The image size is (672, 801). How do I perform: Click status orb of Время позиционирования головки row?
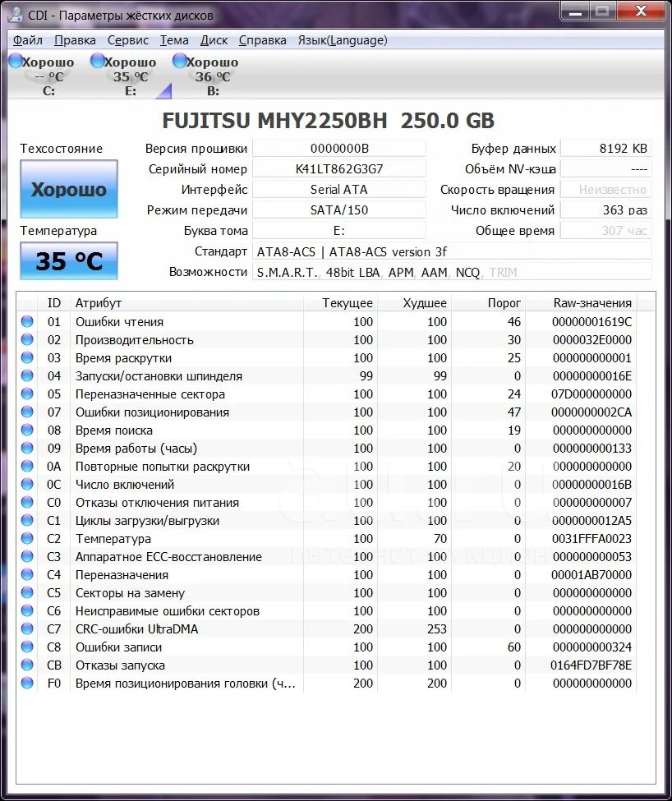(27, 683)
